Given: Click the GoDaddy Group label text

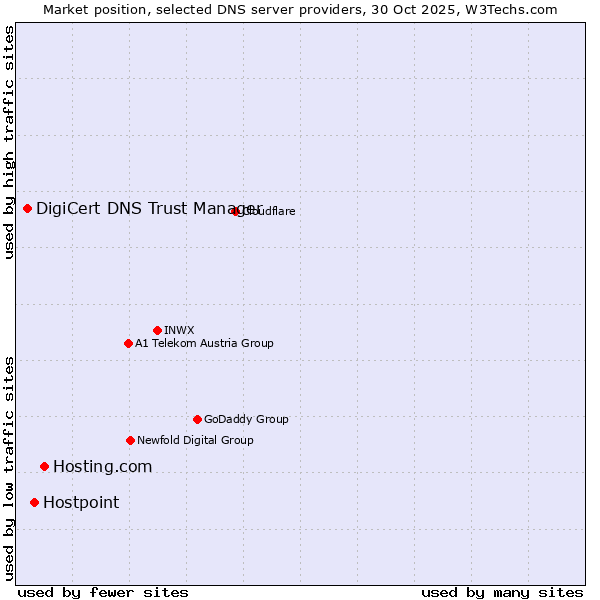Looking at the screenshot, I should 246,419.
